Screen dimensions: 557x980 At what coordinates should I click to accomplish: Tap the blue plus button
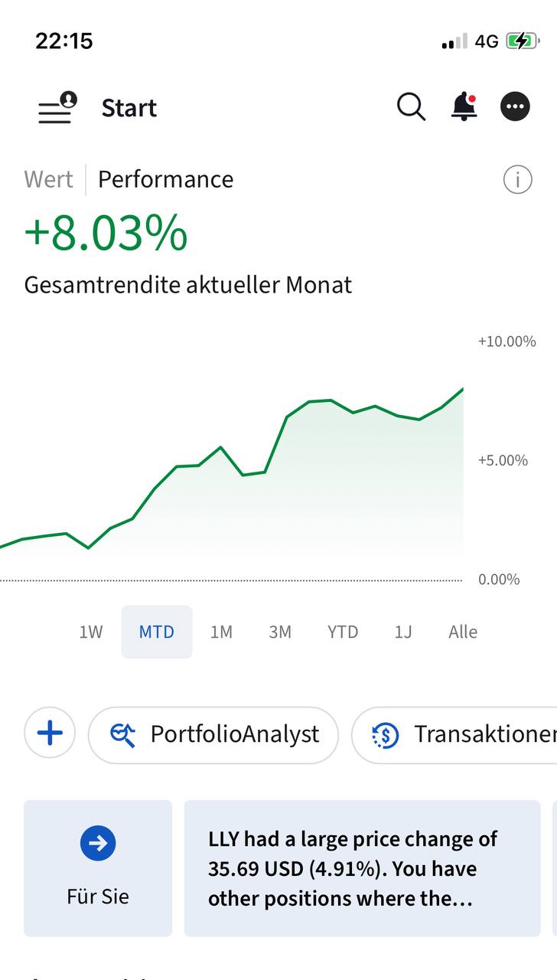(x=50, y=733)
